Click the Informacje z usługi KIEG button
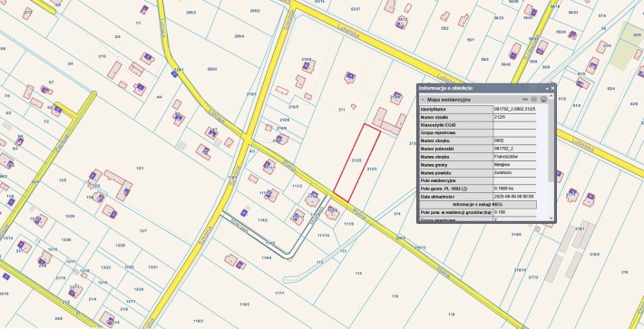644x329 pixels. coord(478,205)
